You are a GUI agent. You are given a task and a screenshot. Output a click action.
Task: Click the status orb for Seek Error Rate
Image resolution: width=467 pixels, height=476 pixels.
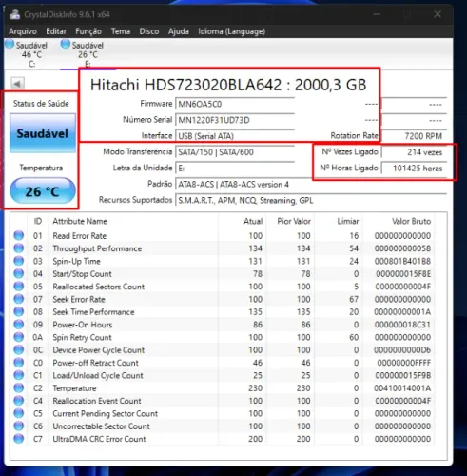[x=19, y=299]
